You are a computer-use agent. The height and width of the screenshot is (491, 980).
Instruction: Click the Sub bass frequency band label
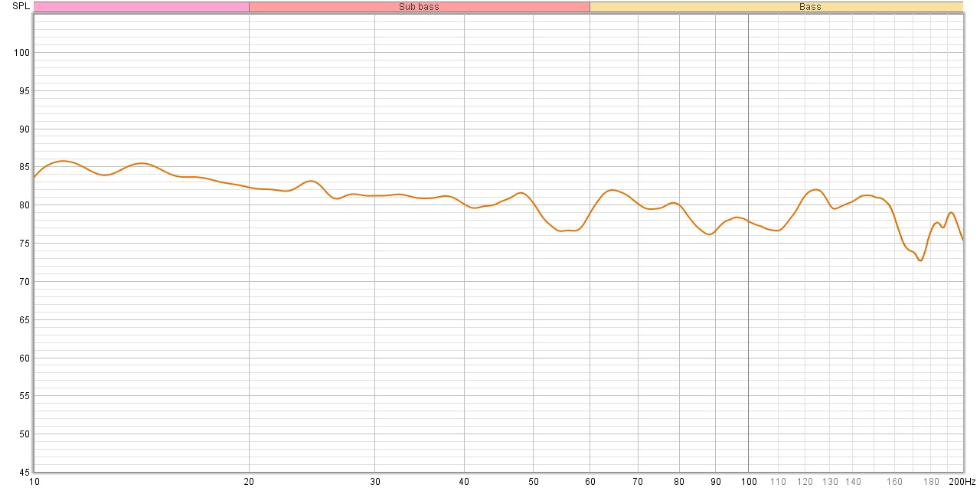419,7
